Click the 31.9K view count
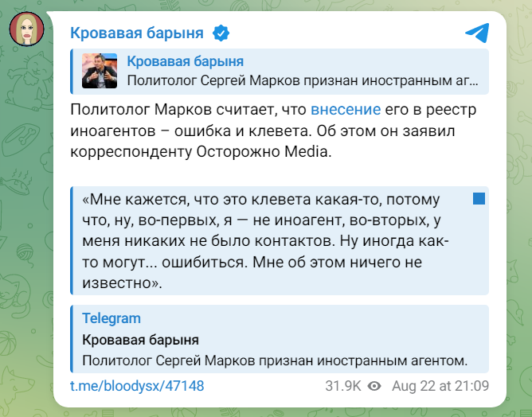 tap(342, 386)
